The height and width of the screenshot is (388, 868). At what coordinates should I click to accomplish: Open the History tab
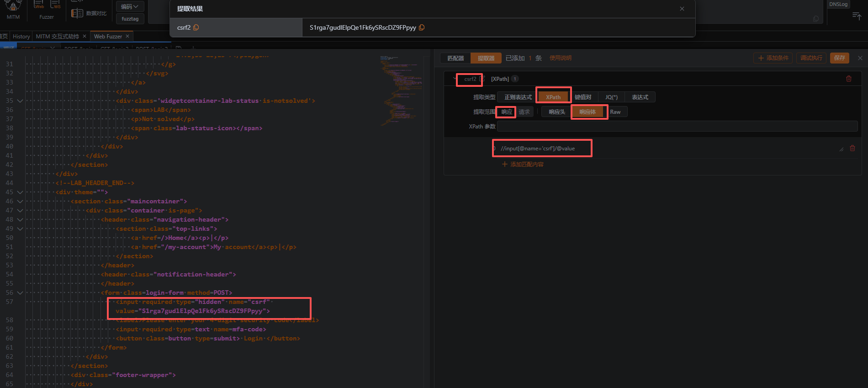tap(21, 36)
